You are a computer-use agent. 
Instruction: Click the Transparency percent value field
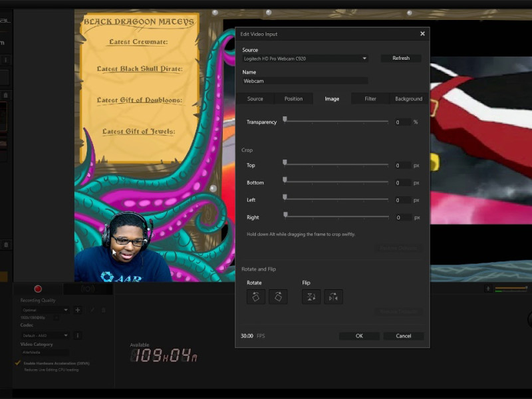(x=402, y=122)
